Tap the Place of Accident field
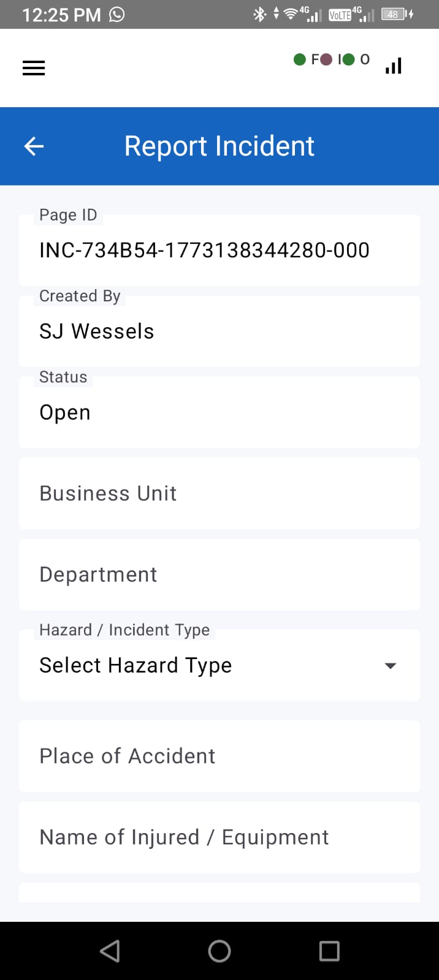The image size is (439, 980). pyautogui.click(x=219, y=756)
